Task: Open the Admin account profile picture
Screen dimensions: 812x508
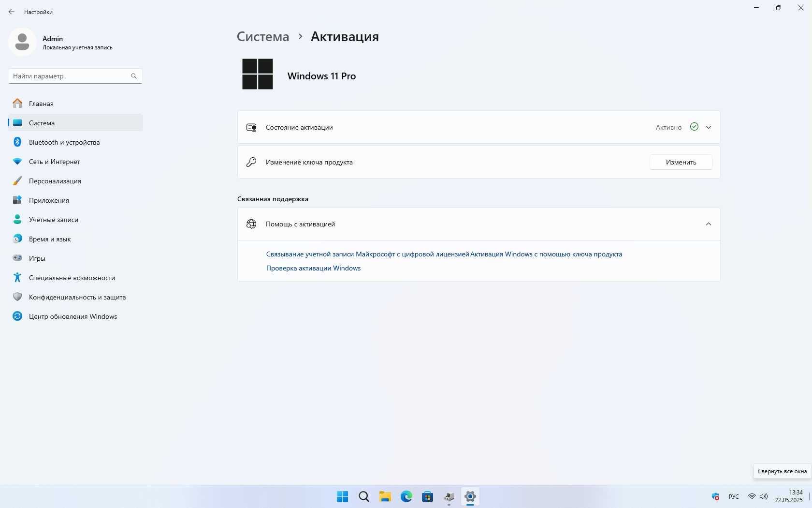Action: point(22,42)
